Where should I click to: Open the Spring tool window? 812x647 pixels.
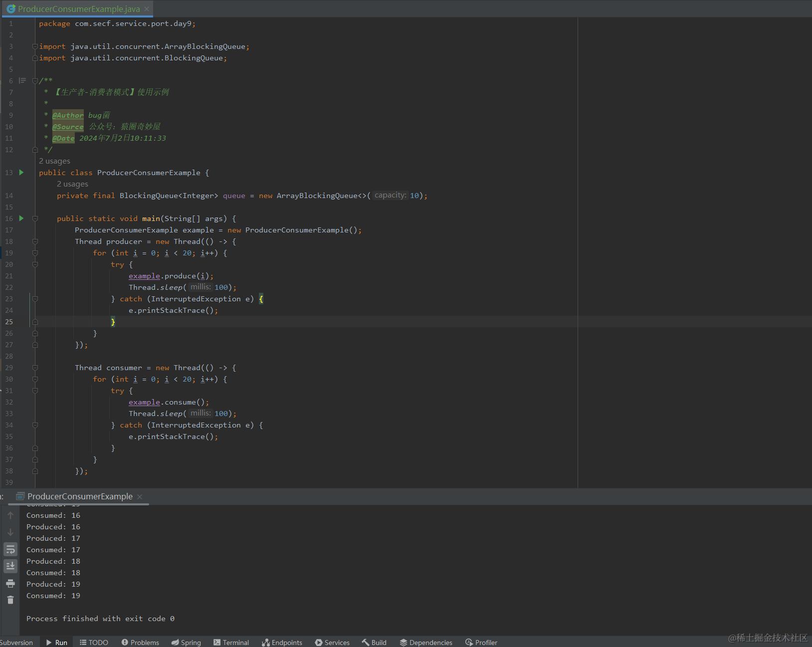point(186,642)
